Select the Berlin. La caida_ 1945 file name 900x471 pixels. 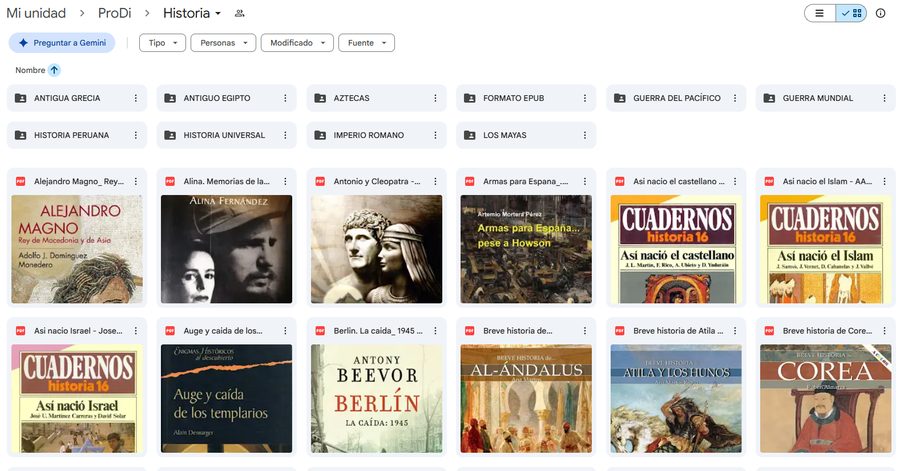(x=378, y=331)
